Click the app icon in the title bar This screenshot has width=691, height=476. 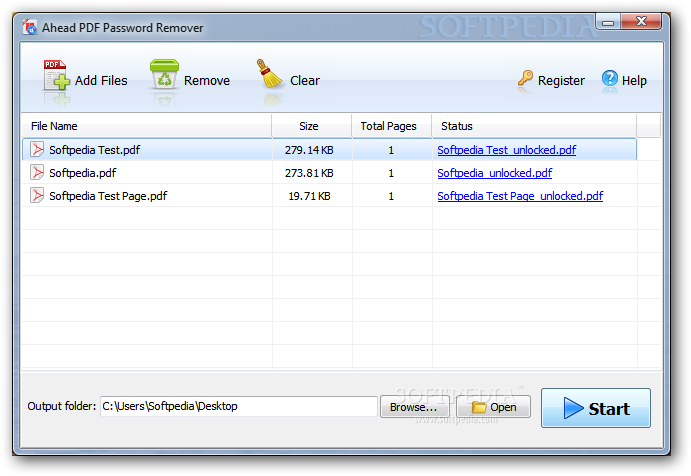(x=30, y=27)
